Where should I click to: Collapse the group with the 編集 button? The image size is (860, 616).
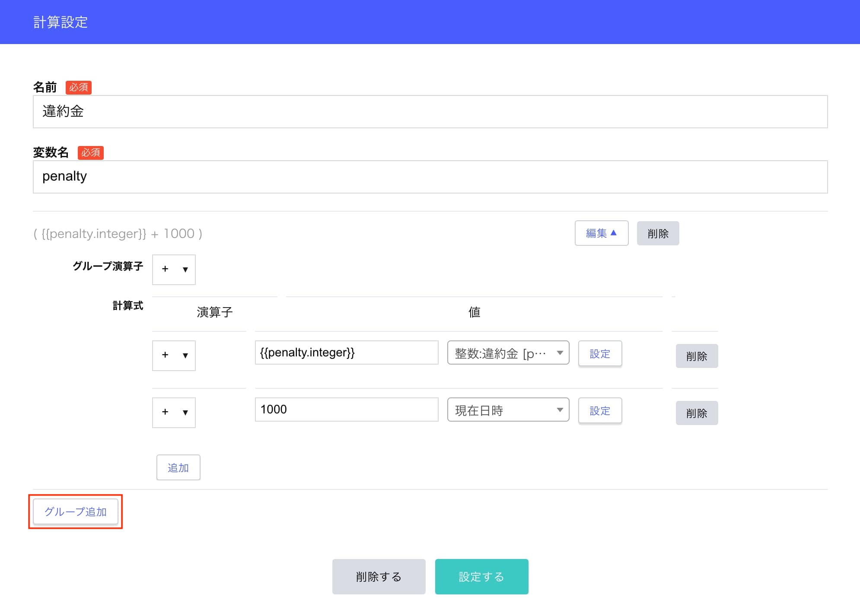pos(601,233)
